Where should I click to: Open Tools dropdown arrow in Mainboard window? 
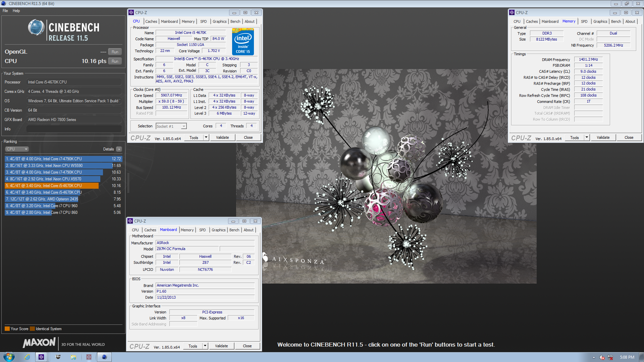pyautogui.click(x=205, y=346)
